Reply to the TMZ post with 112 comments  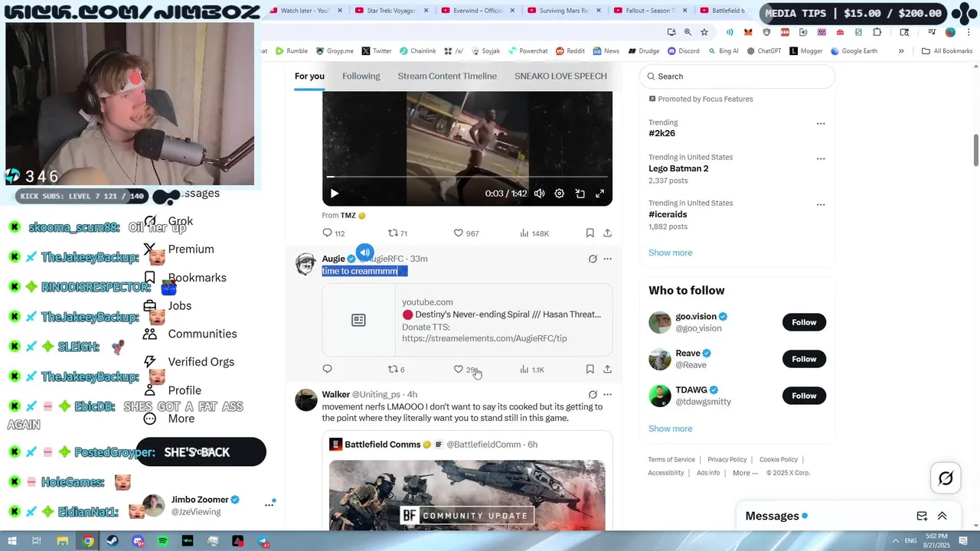pyautogui.click(x=333, y=233)
